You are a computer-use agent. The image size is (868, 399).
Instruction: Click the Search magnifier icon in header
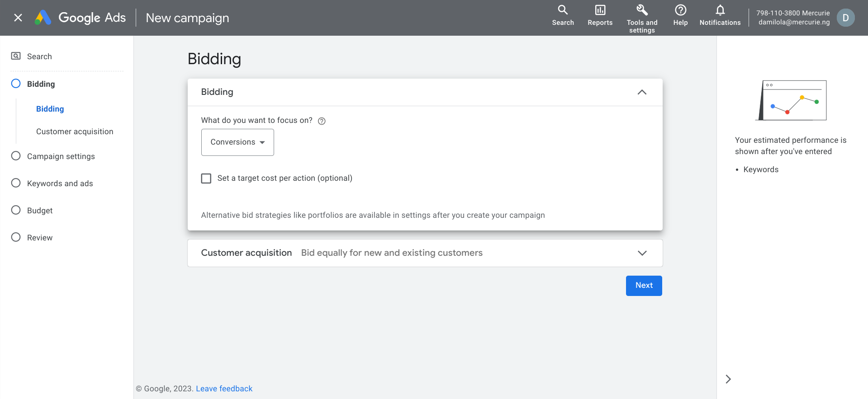(563, 10)
